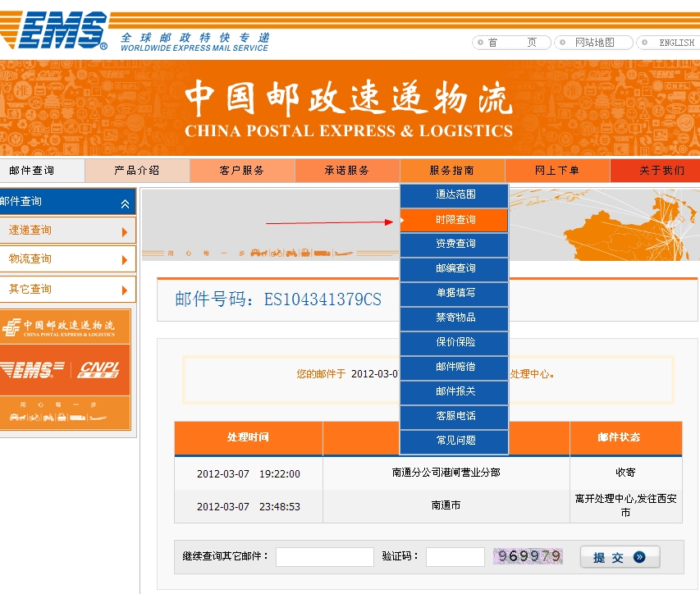Viewport: 700px width, 594px height.
Task: Click the tracking number ES104341379CS
Action: [x=323, y=299]
